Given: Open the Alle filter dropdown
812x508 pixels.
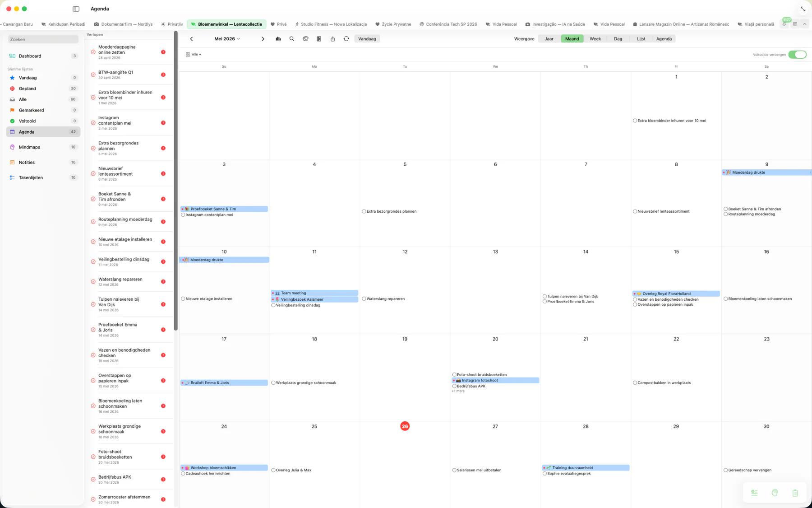Looking at the screenshot, I should pos(194,54).
